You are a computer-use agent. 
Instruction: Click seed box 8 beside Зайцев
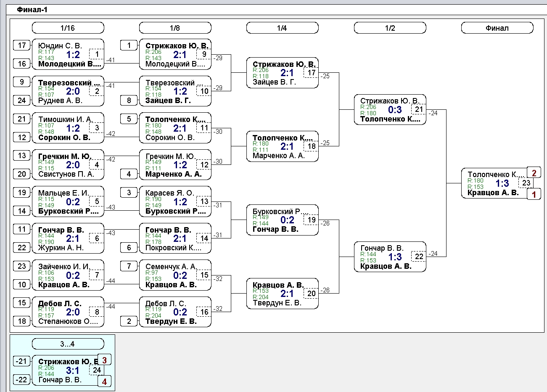(x=129, y=101)
